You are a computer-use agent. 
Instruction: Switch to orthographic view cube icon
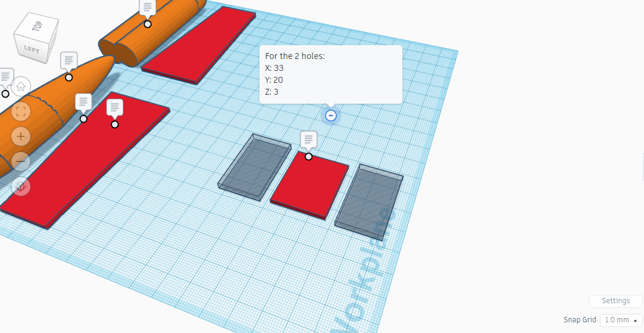(x=21, y=186)
